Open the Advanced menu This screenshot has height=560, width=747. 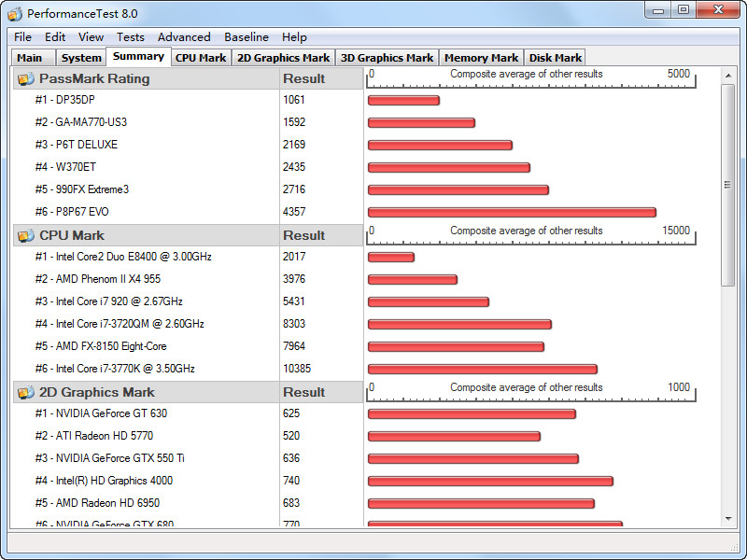(184, 37)
